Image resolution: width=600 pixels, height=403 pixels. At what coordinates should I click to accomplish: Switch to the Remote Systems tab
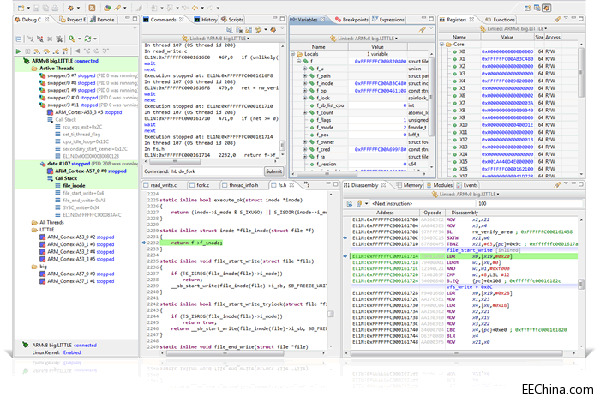tap(102, 19)
